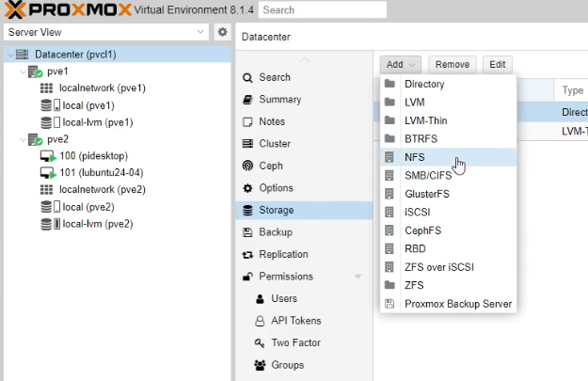Open the API Tokens page
Screen dimensions: 588x381
click(304, 321)
